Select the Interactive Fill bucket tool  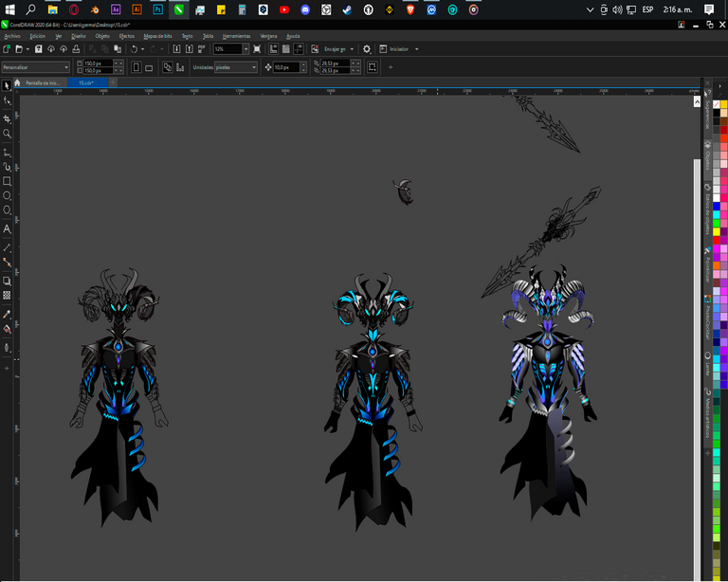point(7,329)
